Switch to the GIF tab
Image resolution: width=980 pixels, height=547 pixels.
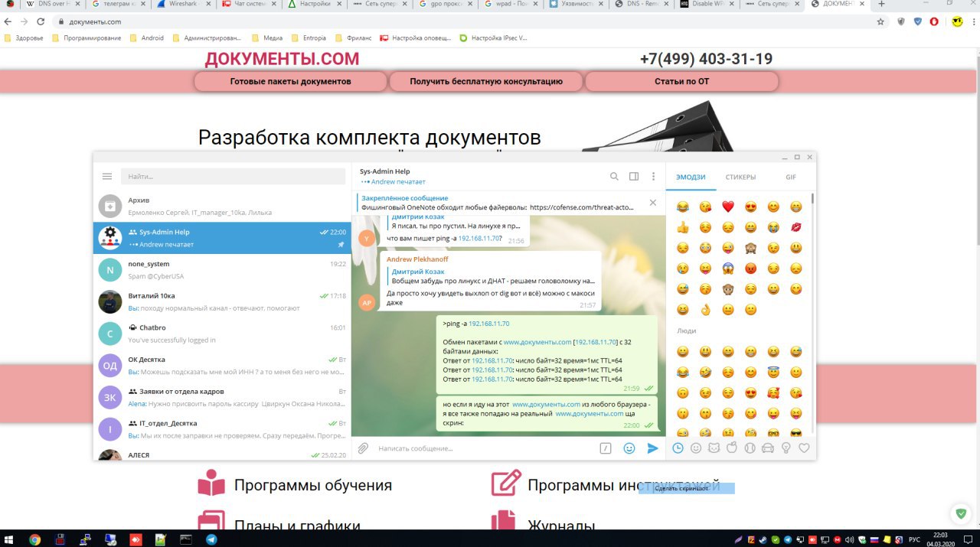click(x=791, y=177)
